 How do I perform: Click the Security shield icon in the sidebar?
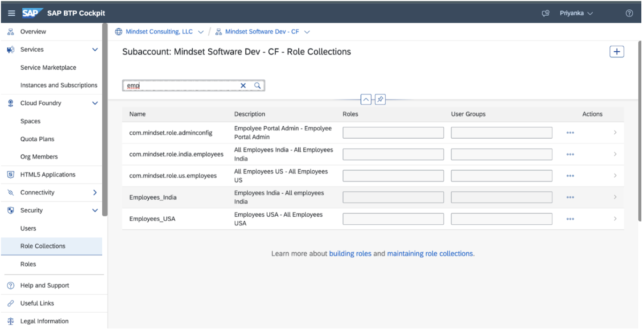coord(10,210)
